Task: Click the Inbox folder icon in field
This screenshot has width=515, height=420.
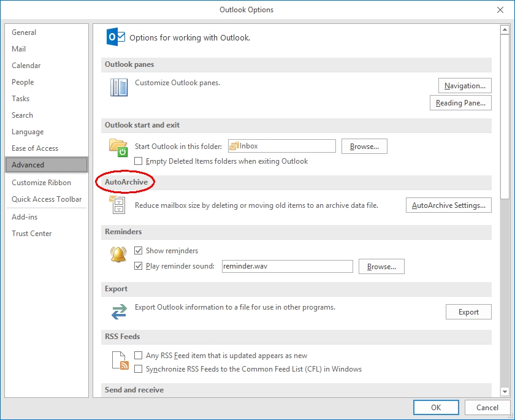Action: click(x=234, y=146)
